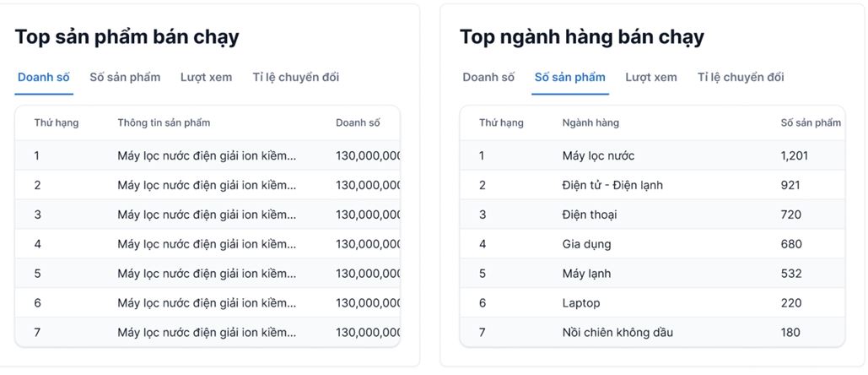The height and width of the screenshot is (375, 868).
Task: Click the Ngành hàng column header
Action: [x=590, y=123]
